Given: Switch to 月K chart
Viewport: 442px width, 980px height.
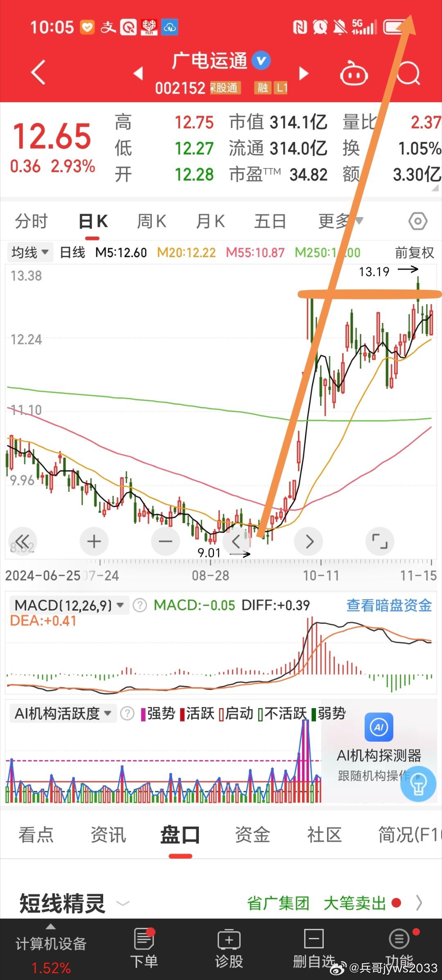Looking at the screenshot, I should point(210,221).
